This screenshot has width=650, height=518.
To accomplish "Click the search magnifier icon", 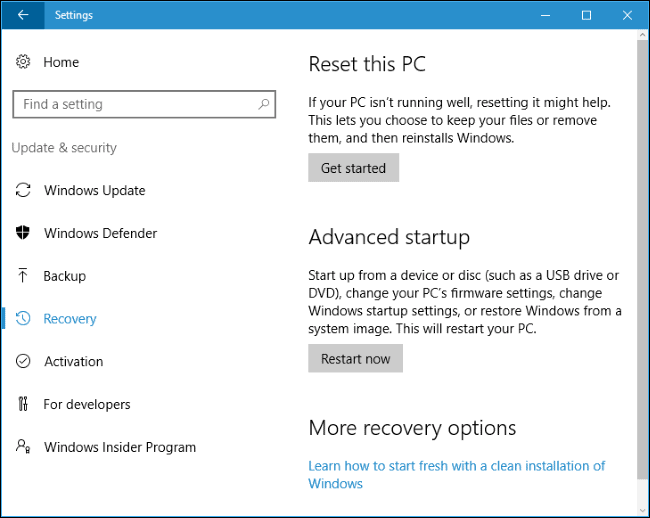I will pos(264,104).
